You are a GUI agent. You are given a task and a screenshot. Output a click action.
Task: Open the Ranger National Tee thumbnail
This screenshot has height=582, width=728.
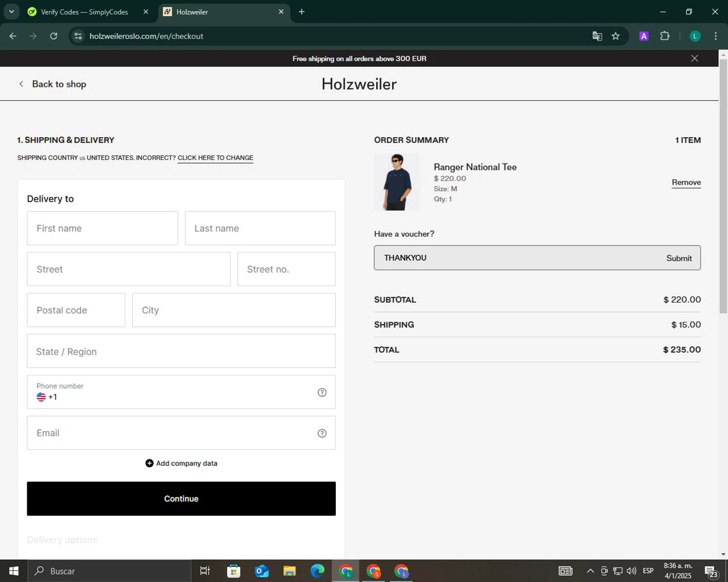(x=397, y=182)
